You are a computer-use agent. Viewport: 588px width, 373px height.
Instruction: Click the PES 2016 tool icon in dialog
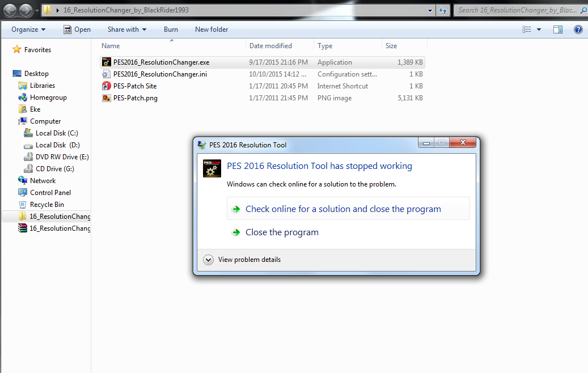pos(212,168)
